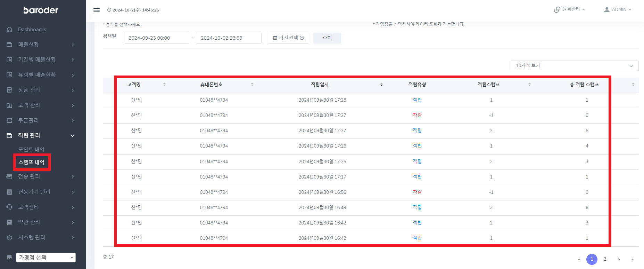Click the Dashboards home icon
Screen dimensions: 644x269
(x=9, y=30)
